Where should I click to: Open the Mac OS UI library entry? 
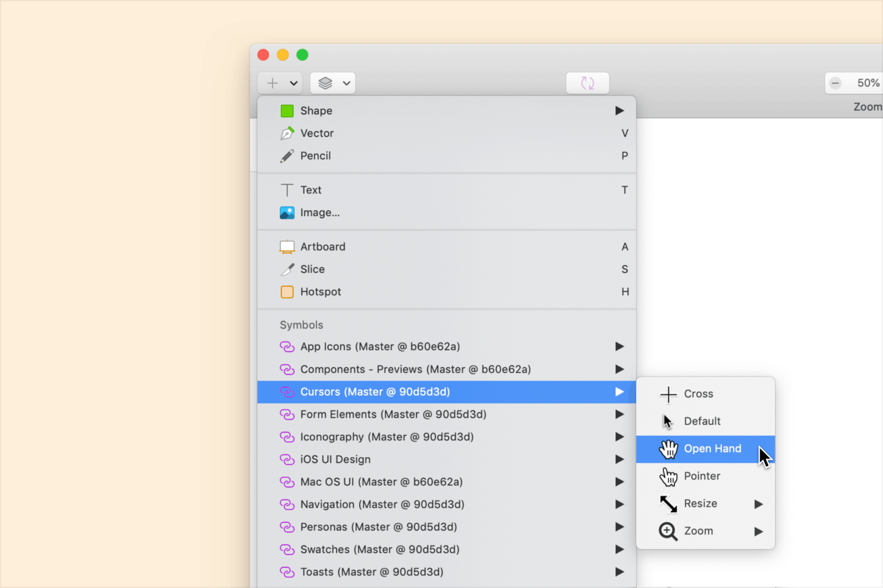[x=447, y=482]
